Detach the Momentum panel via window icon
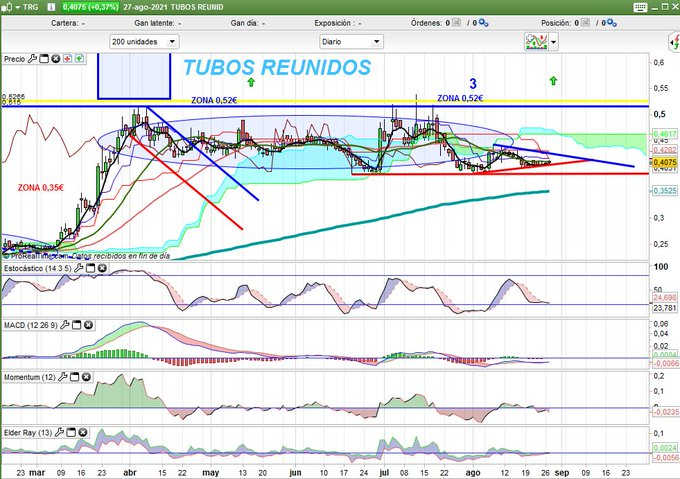 [x=75, y=377]
